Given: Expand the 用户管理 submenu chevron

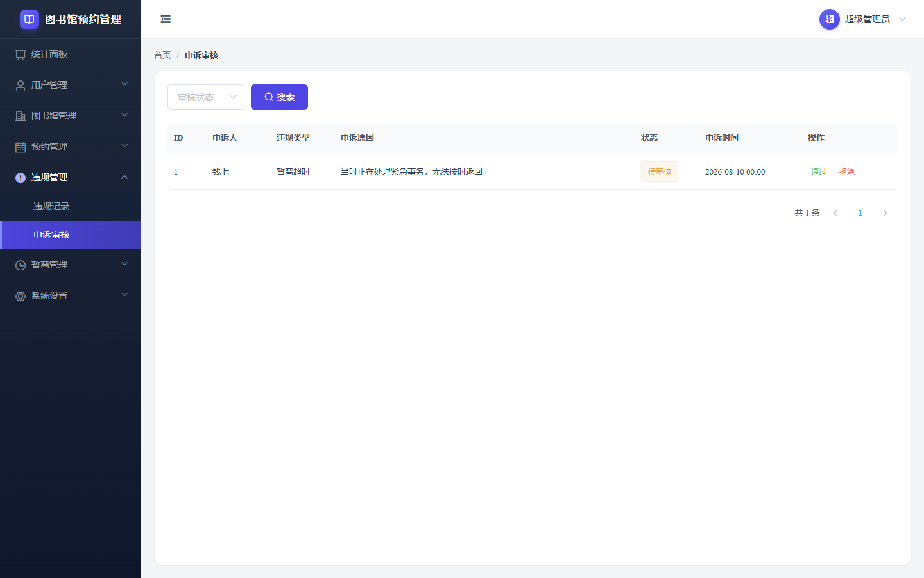Looking at the screenshot, I should tap(124, 84).
